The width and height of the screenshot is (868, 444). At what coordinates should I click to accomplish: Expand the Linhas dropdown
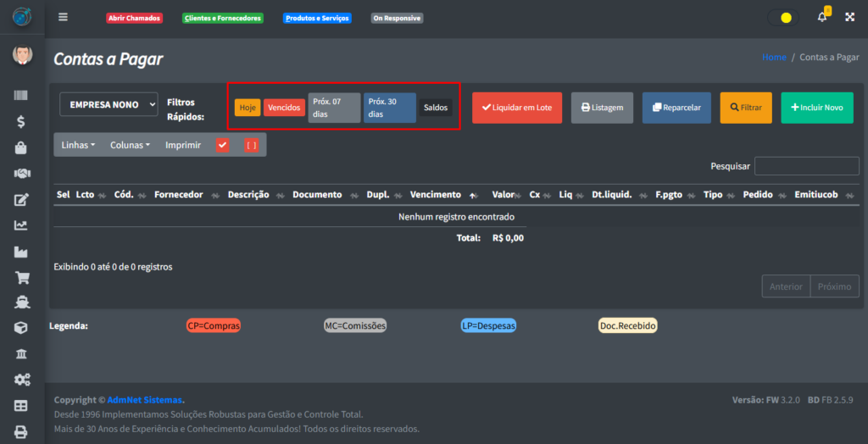point(78,145)
